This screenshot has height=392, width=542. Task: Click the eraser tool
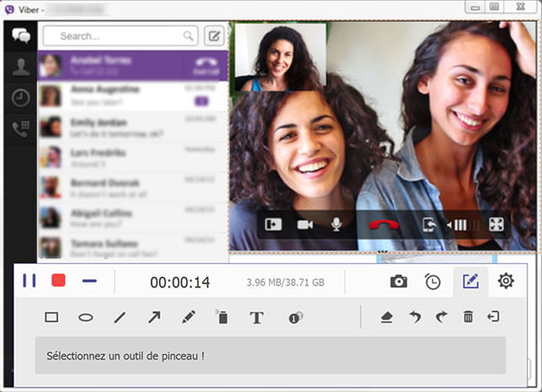coord(387,317)
